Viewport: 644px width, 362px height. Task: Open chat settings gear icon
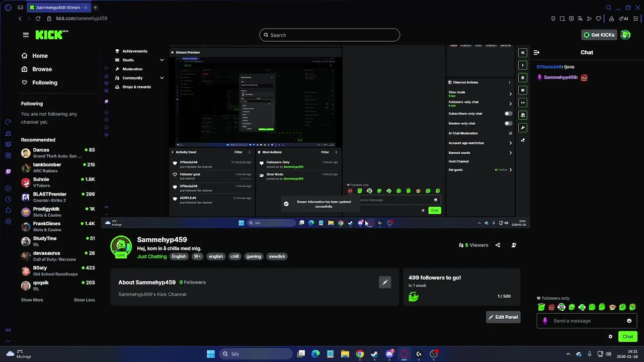click(610, 336)
